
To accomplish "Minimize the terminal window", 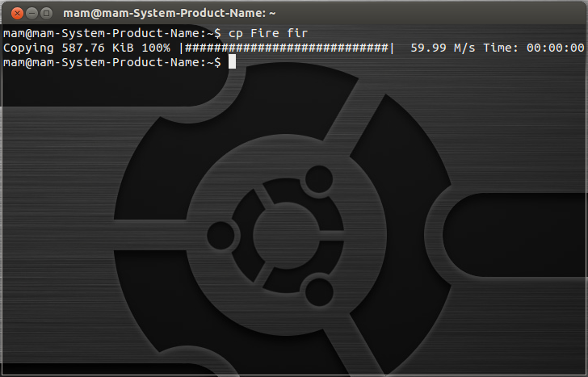I will click(x=31, y=13).
